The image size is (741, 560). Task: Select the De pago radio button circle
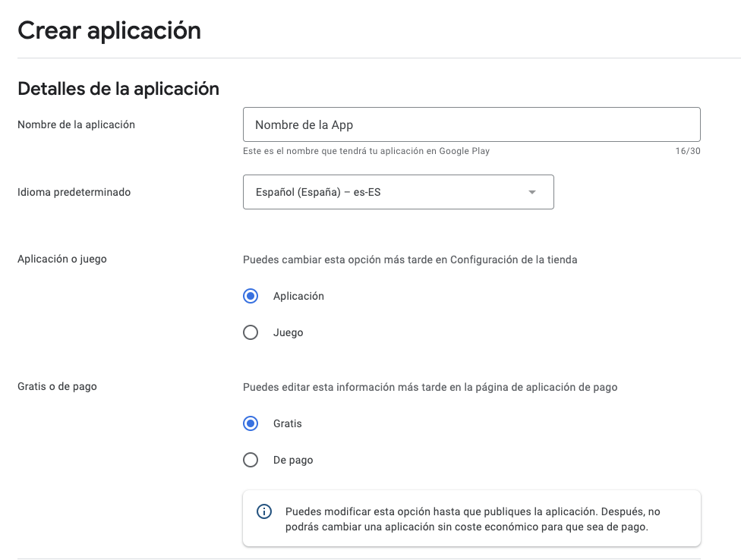[251, 460]
